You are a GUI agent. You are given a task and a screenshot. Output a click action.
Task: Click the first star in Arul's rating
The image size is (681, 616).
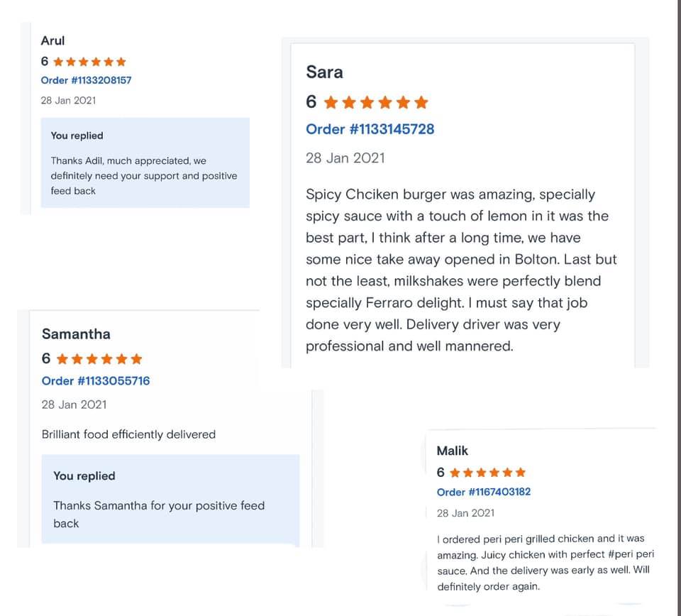(x=58, y=62)
